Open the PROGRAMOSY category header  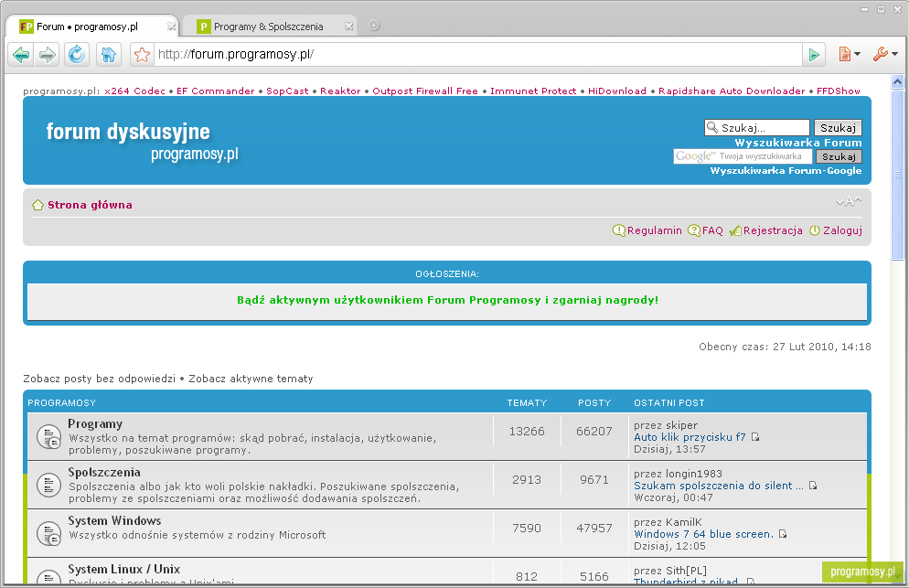pos(61,403)
